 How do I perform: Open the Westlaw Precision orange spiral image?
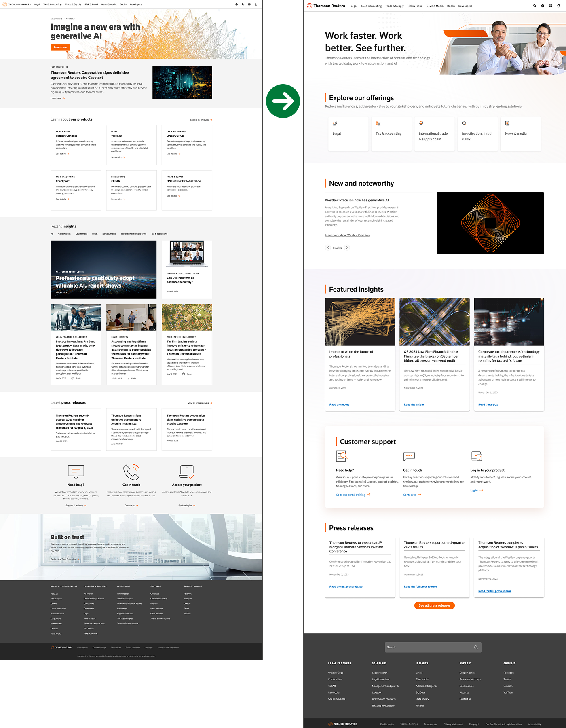pos(490,223)
